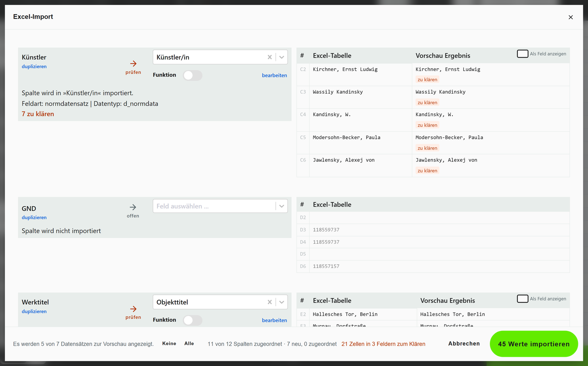Click the offen arrow for GND
This screenshot has width=588, height=366.
133,207
